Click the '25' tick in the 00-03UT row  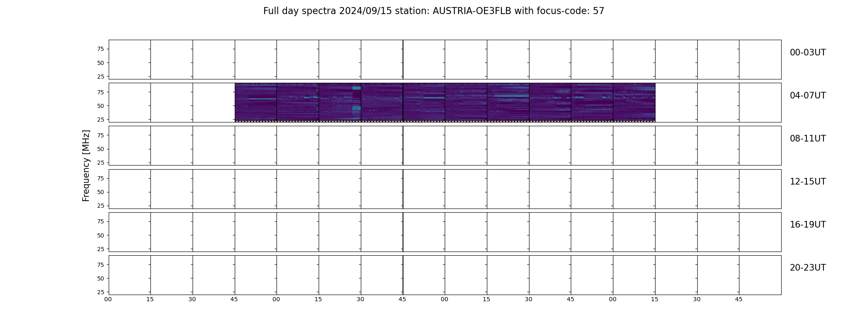(100, 77)
